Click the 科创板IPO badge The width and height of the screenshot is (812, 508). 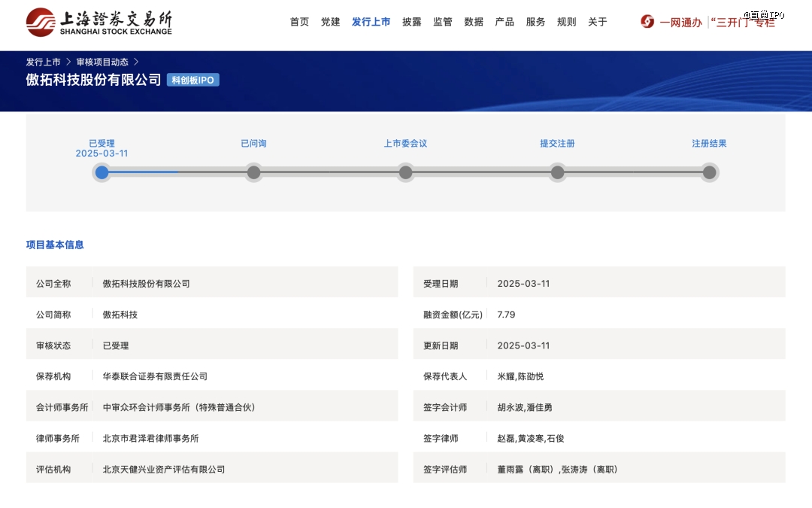(x=192, y=81)
